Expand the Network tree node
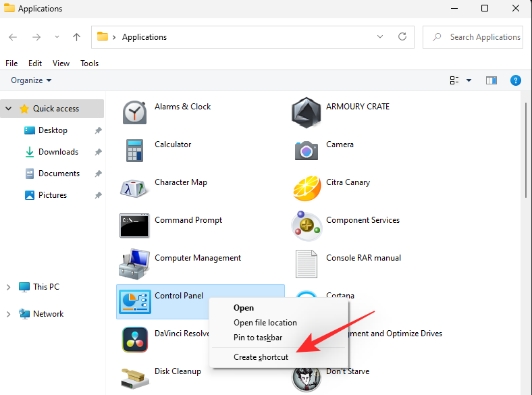This screenshot has height=395, width=532. (8, 314)
